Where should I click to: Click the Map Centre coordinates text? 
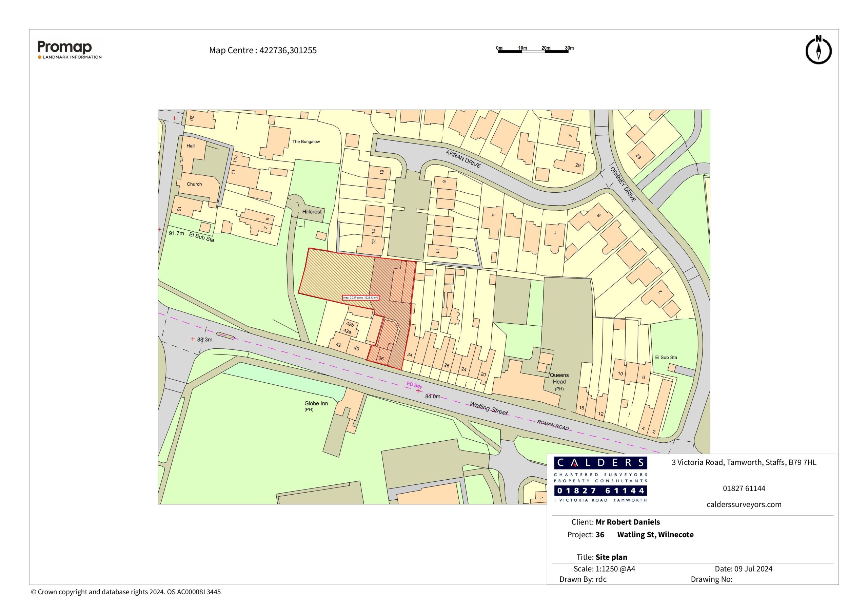coord(263,50)
